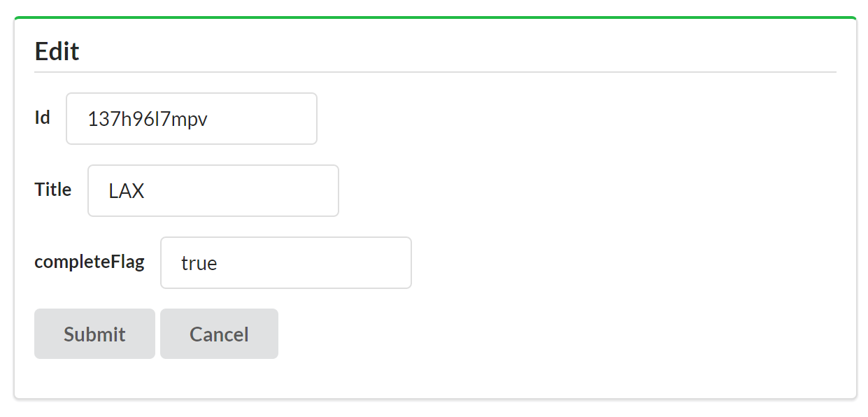This screenshot has width=868, height=417.
Task: Click the word "Cancel" to discard the edit
Action: pos(219,334)
